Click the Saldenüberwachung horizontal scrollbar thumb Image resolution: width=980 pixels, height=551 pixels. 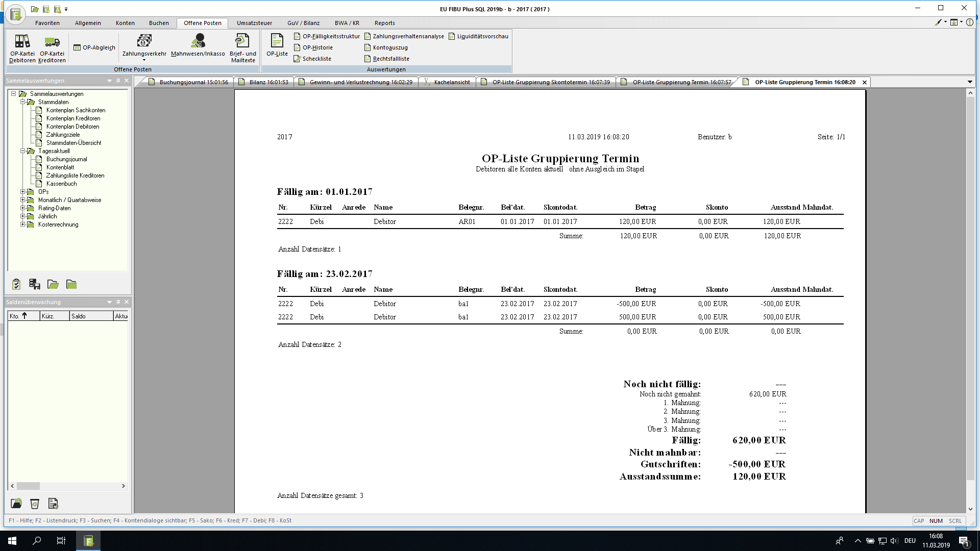(x=28, y=486)
